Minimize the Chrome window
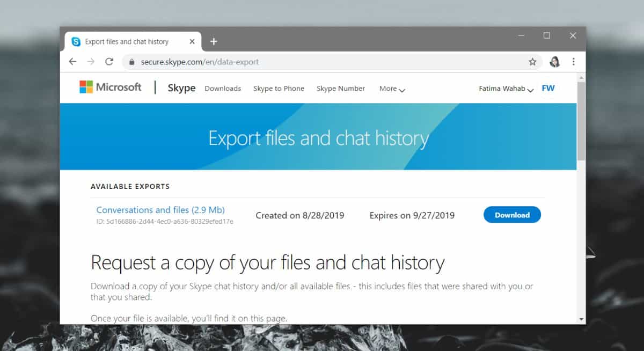Screen dimensions: 644x351 coord(521,36)
